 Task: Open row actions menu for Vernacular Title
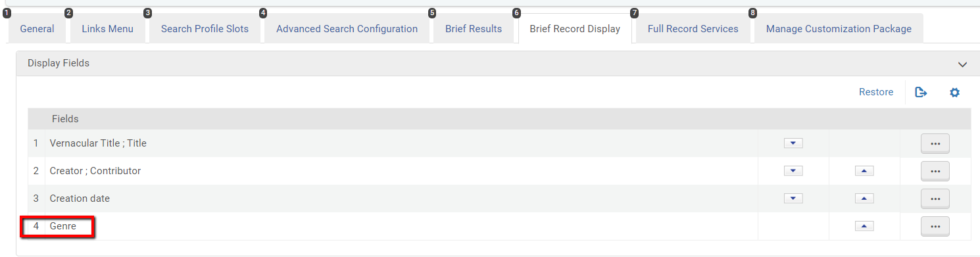click(x=935, y=143)
